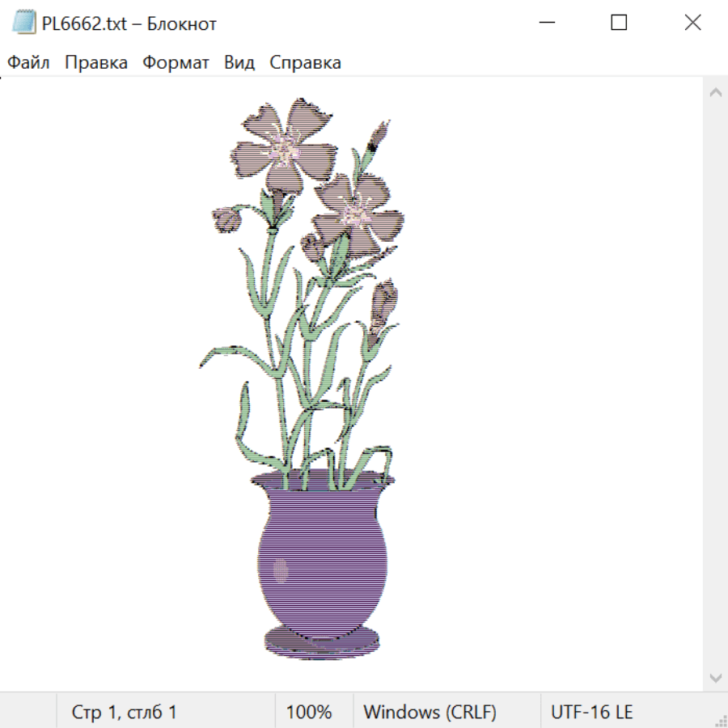Open the Правка menu
Viewport: 728px width, 728px height.
click(x=96, y=62)
